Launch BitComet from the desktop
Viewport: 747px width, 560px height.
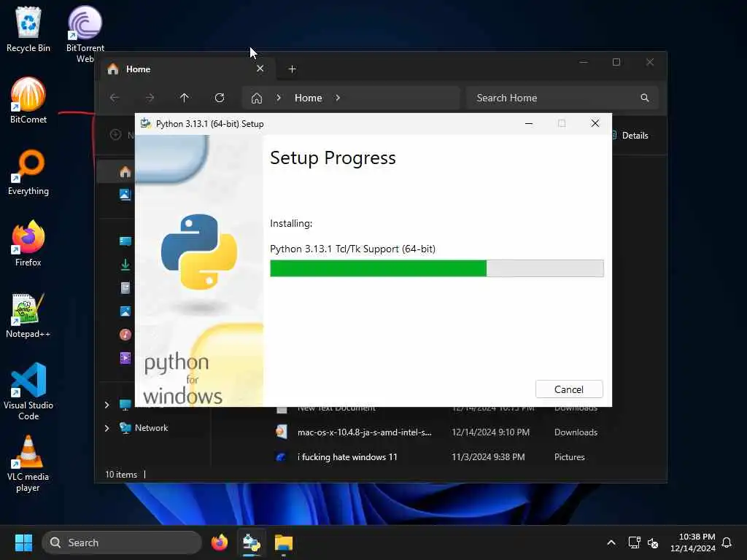point(28,101)
